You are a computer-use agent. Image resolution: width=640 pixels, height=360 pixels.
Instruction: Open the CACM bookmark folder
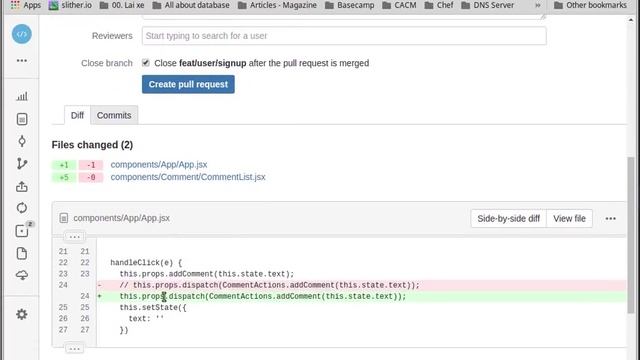point(400,5)
